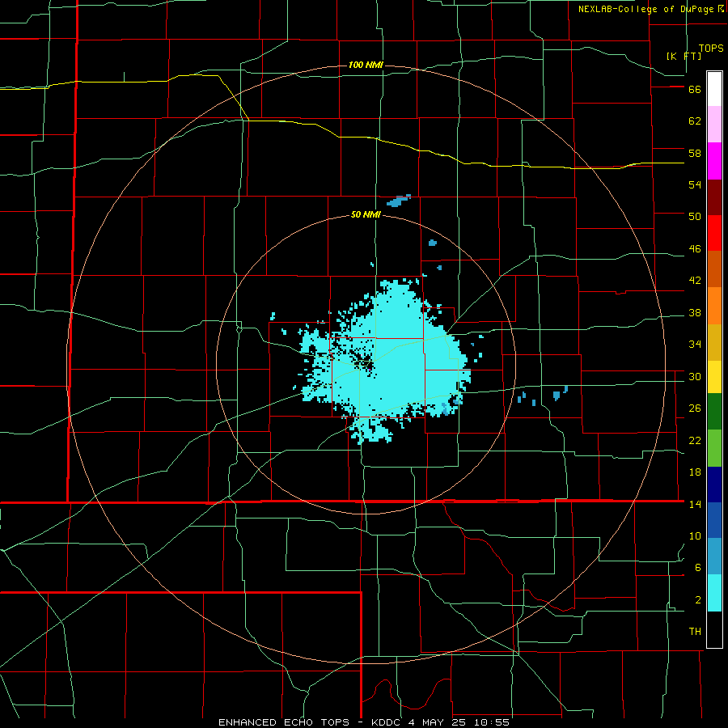This screenshot has height=728, width=728.
Task: Click the [K FT] units label
Action: pyautogui.click(x=684, y=56)
